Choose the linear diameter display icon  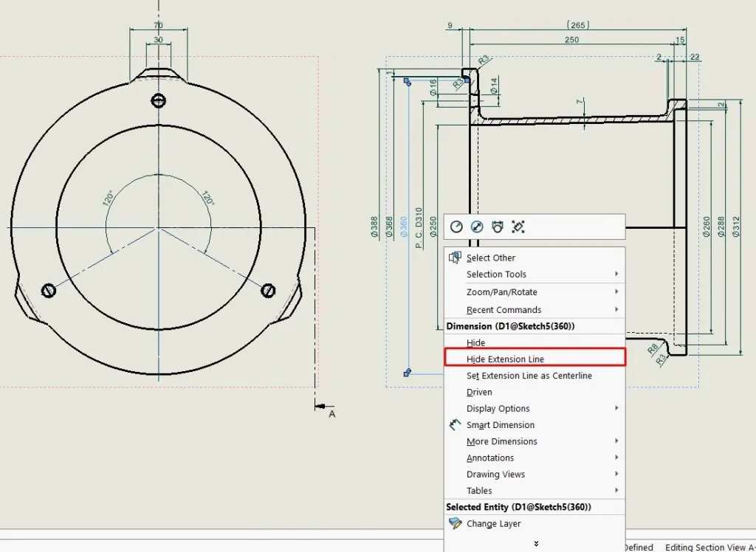[x=498, y=227]
